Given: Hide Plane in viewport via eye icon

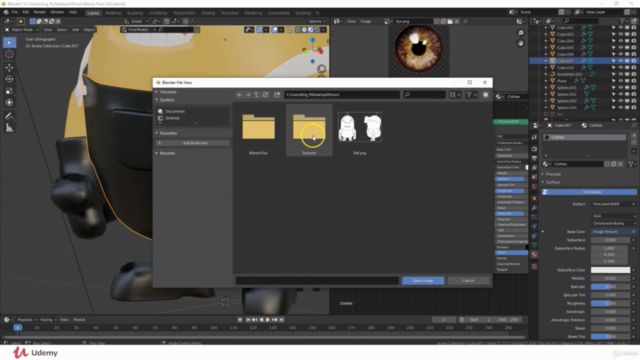Looking at the screenshot, I should 620,81.
